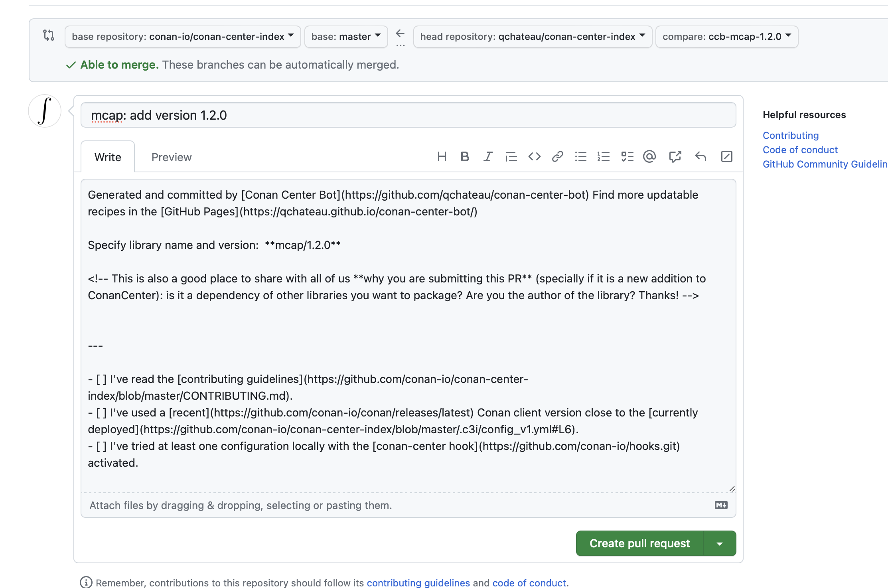Insert a code snippet

(x=534, y=156)
